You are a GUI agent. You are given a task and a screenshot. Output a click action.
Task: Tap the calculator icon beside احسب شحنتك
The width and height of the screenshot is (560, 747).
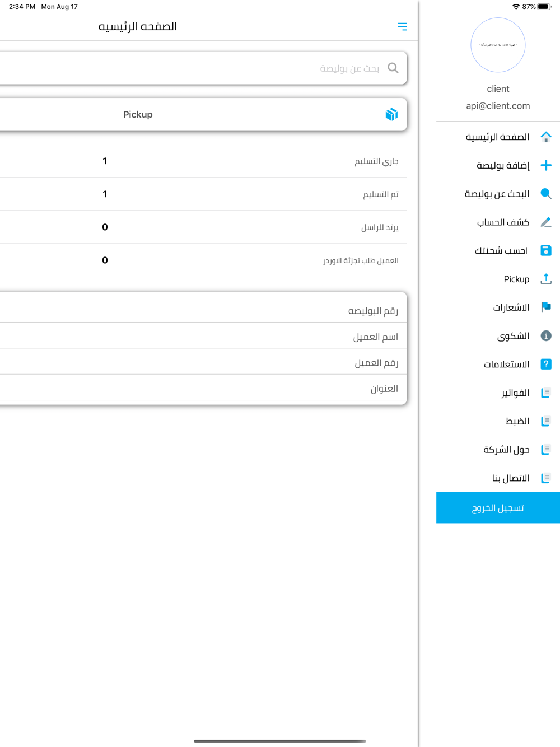[x=546, y=250]
